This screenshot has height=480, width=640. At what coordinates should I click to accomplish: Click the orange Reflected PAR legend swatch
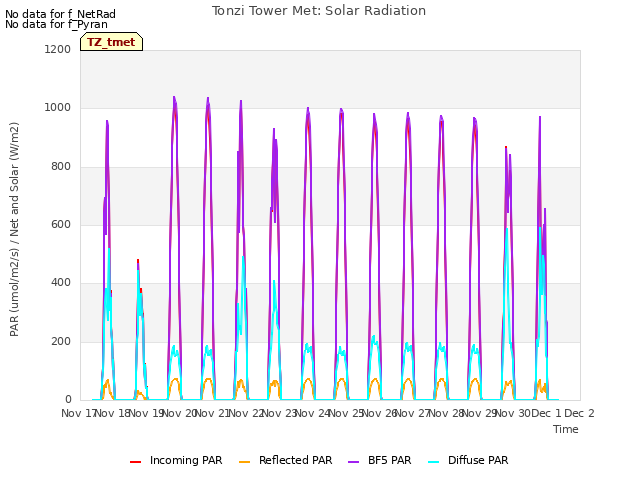click(x=244, y=461)
